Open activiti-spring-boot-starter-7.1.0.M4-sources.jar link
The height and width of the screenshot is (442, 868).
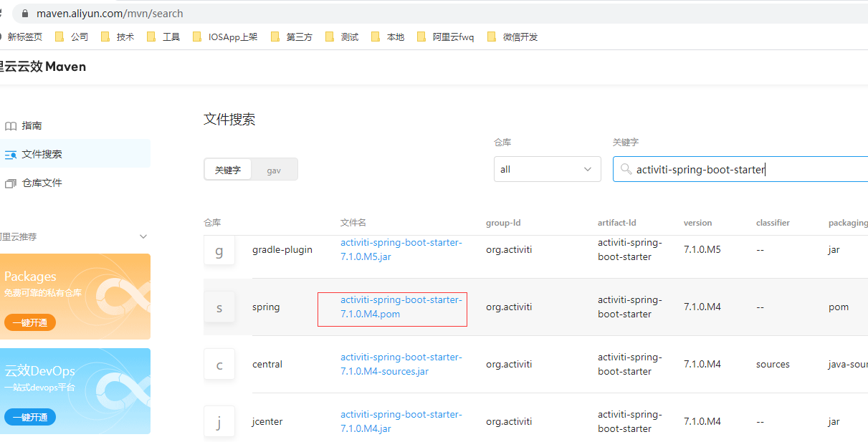pos(401,365)
